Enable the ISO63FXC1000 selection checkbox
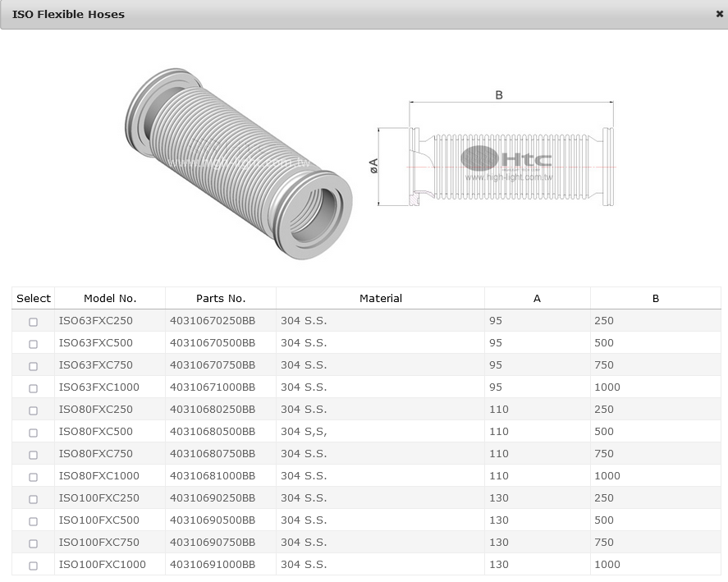The width and height of the screenshot is (728, 582). point(34,388)
